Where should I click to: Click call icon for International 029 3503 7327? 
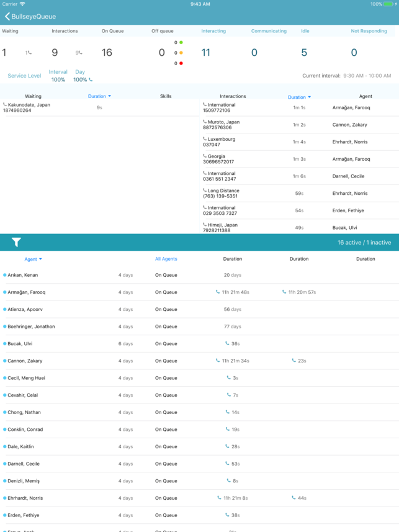(205, 207)
